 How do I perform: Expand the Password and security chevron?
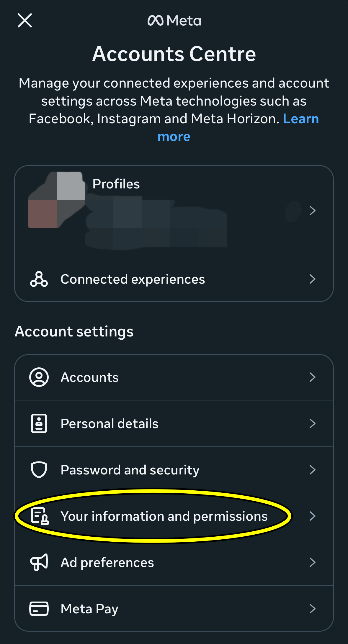pos(313,470)
